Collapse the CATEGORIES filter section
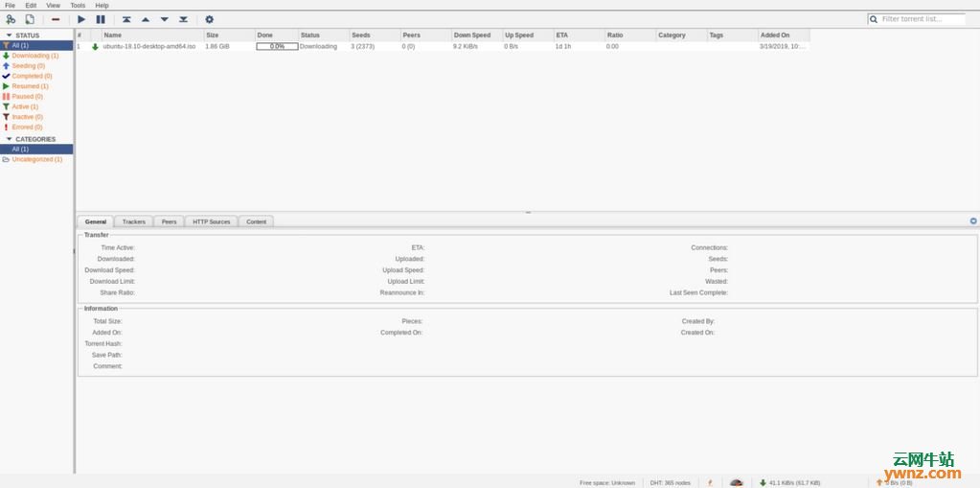The height and width of the screenshot is (488, 980). [10, 139]
